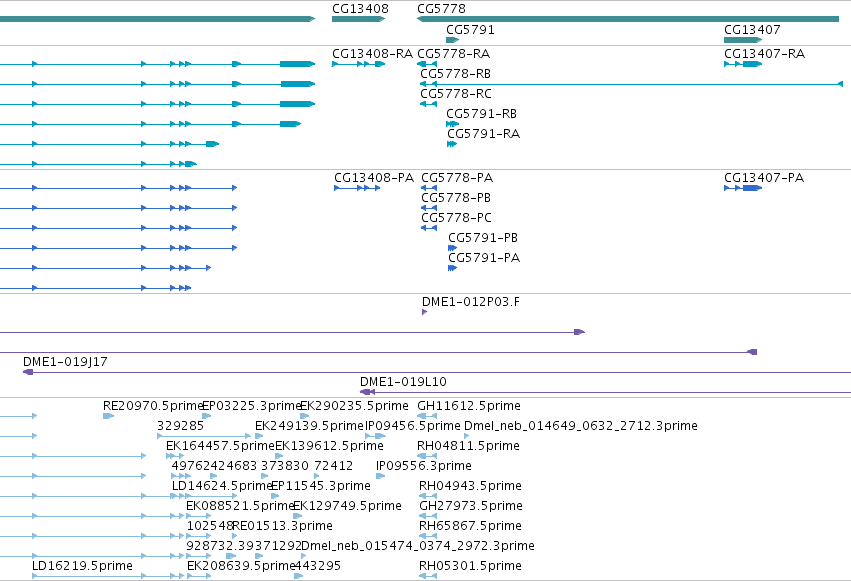This screenshot has height=581, width=851.
Task: Click the EK249139.5prime EST label
Action: (309, 426)
